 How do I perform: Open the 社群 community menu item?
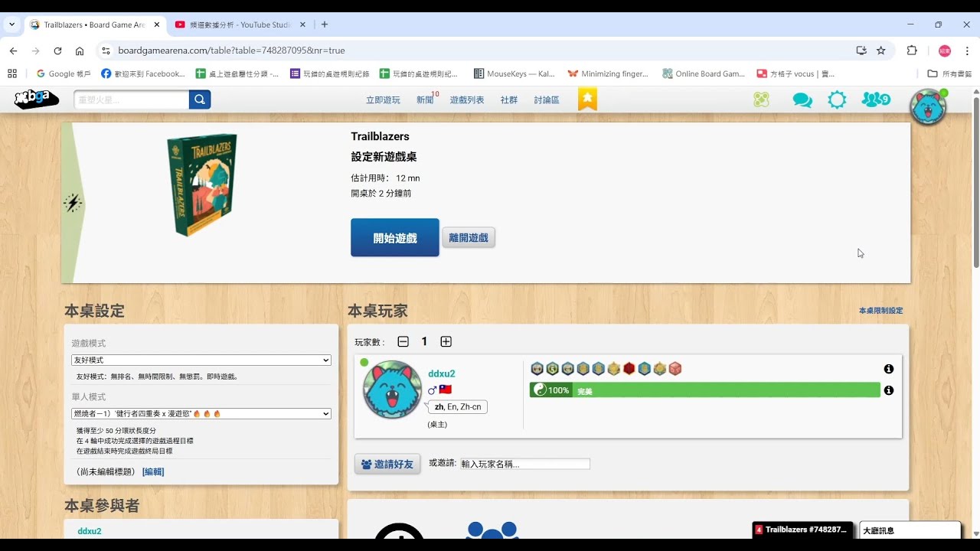[x=509, y=100]
